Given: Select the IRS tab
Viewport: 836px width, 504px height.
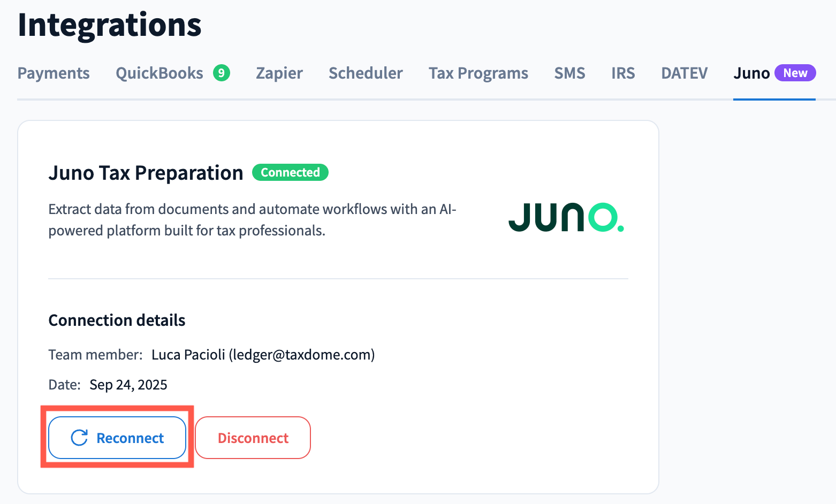Looking at the screenshot, I should point(623,73).
